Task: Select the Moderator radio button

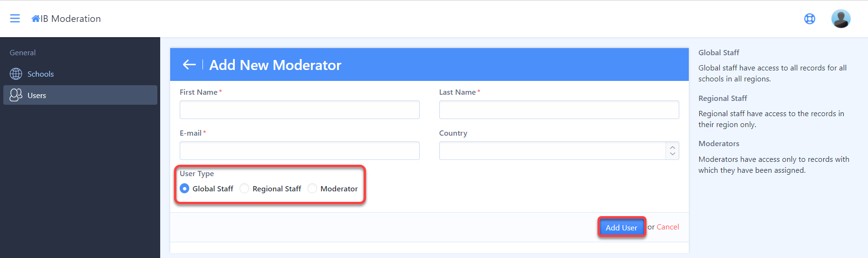Action: coord(312,189)
